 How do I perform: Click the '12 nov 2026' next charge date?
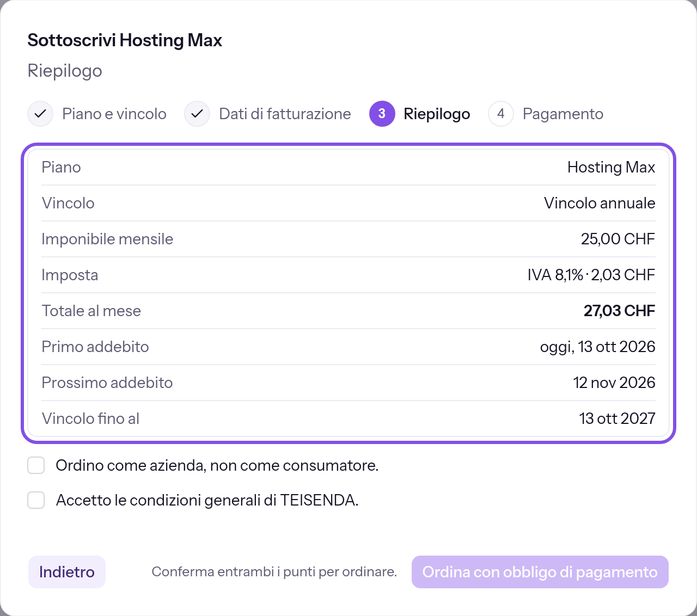pos(614,383)
